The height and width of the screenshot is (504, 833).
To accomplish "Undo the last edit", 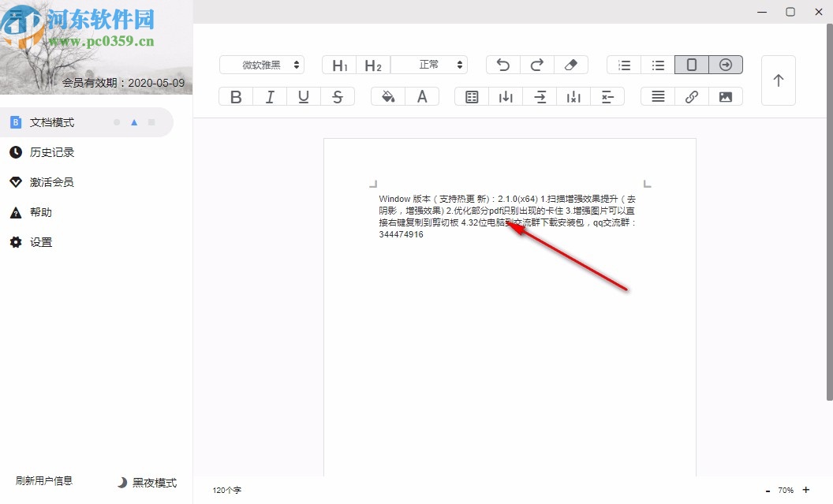I will pyautogui.click(x=503, y=65).
